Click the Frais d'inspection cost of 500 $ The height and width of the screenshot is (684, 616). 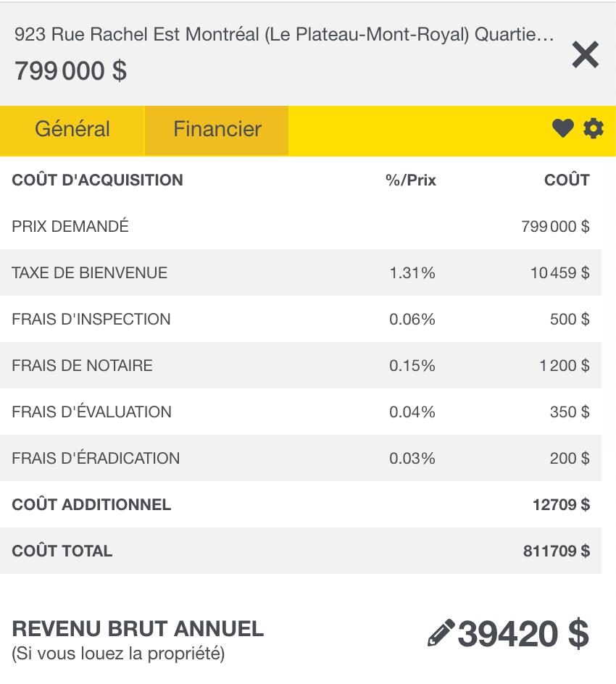click(569, 320)
